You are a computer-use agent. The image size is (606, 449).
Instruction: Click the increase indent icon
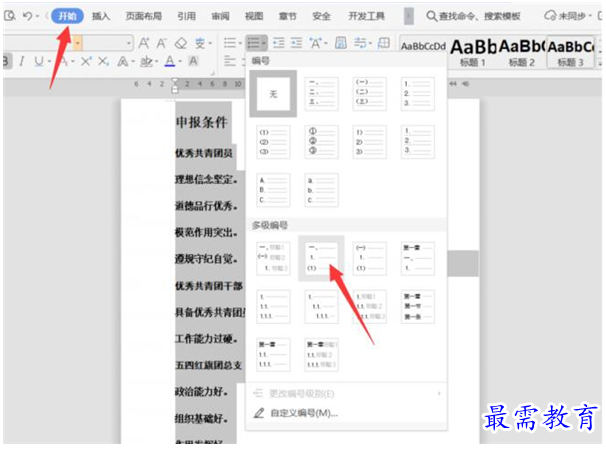coord(296,43)
